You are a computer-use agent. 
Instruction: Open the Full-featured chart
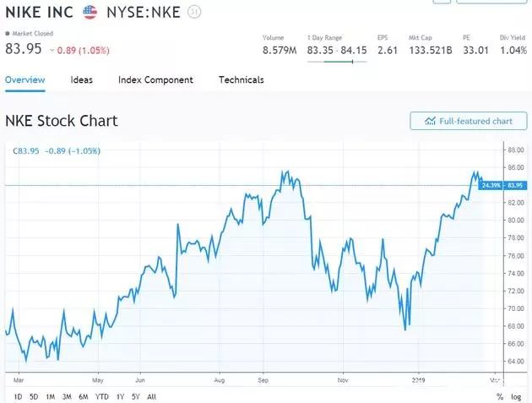point(468,121)
